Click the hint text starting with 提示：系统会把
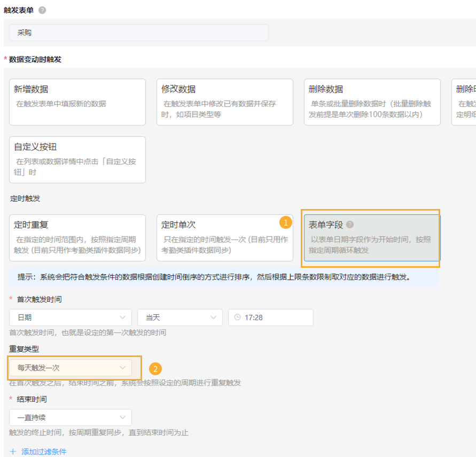476x457 pixels. click(214, 277)
